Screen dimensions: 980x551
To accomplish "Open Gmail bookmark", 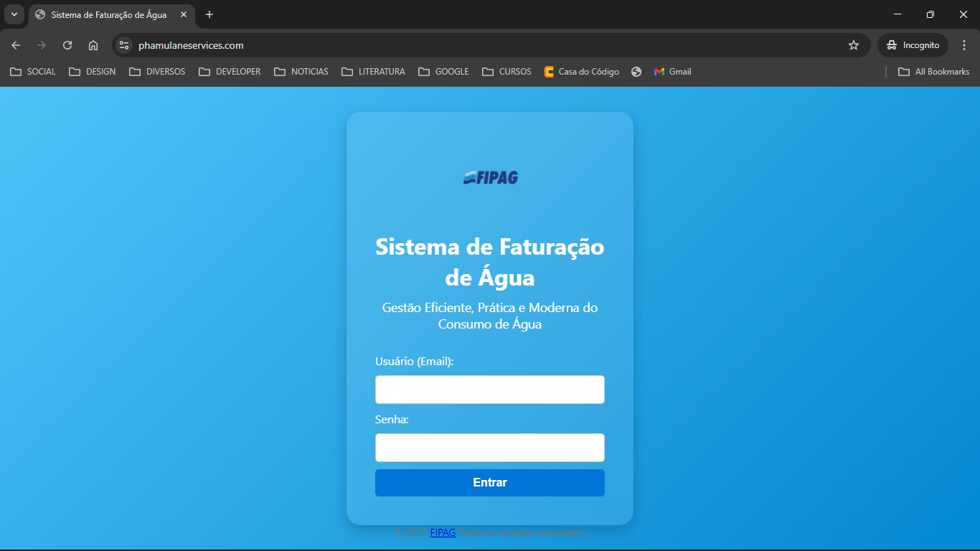I will tap(672, 72).
